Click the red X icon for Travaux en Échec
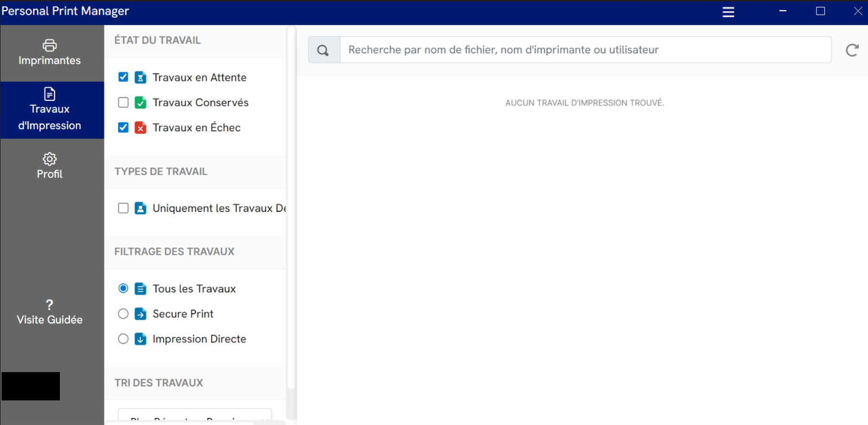This screenshot has height=425, width=868. (141, 128)
